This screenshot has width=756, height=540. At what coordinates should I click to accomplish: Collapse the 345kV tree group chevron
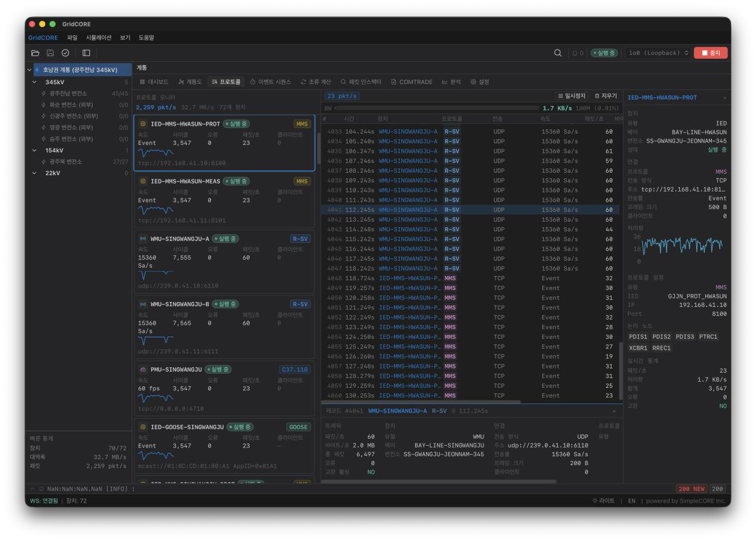pos(34,82)
